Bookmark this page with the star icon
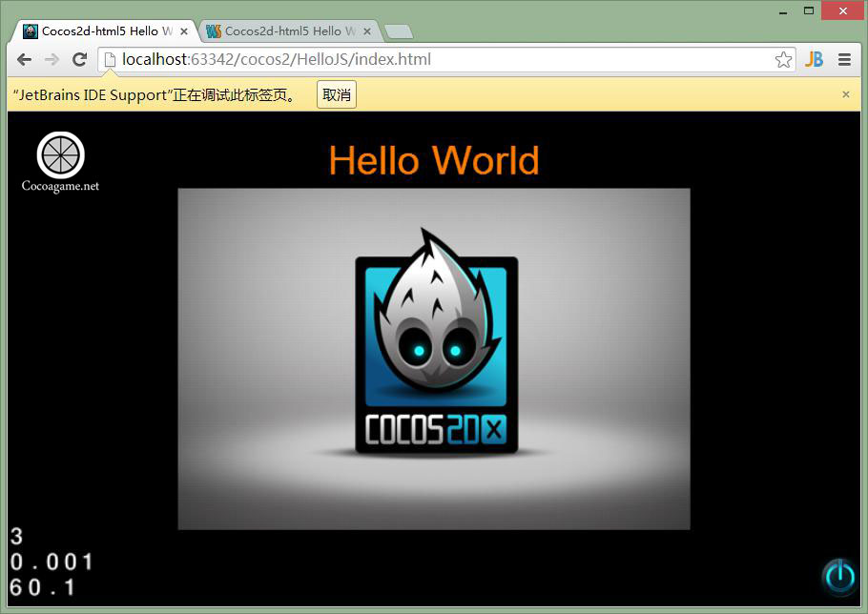 tap(783, 59)
